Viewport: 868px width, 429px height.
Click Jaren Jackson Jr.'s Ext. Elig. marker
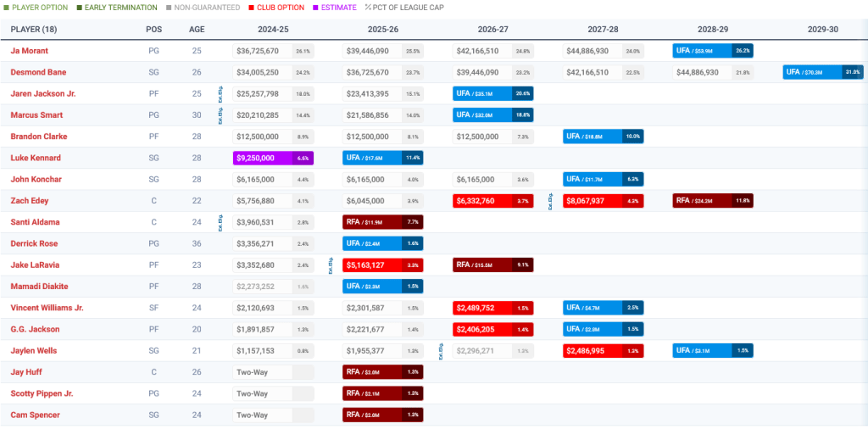coord(220,94)
